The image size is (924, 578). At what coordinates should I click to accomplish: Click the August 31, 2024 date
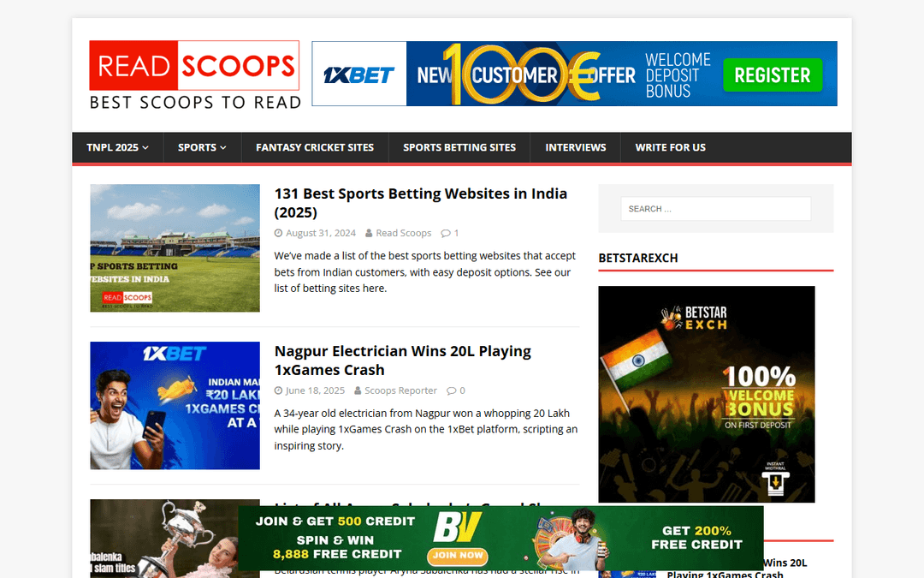321,233
